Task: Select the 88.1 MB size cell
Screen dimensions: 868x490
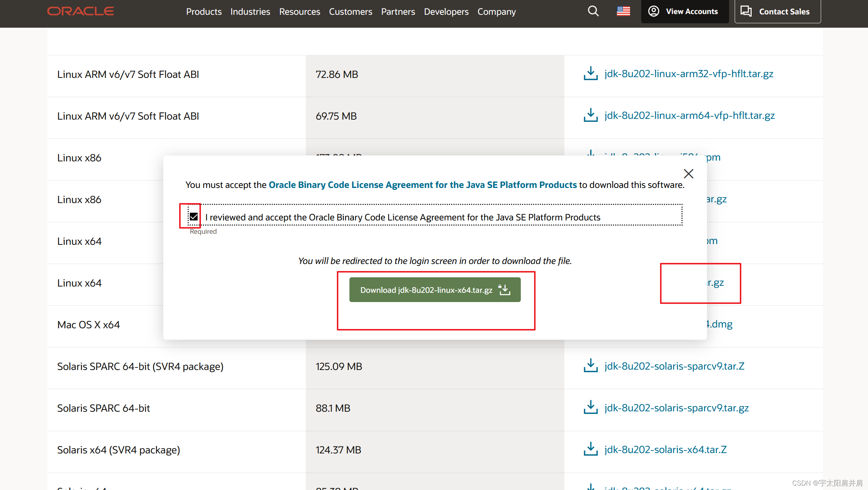Action: 435,410
